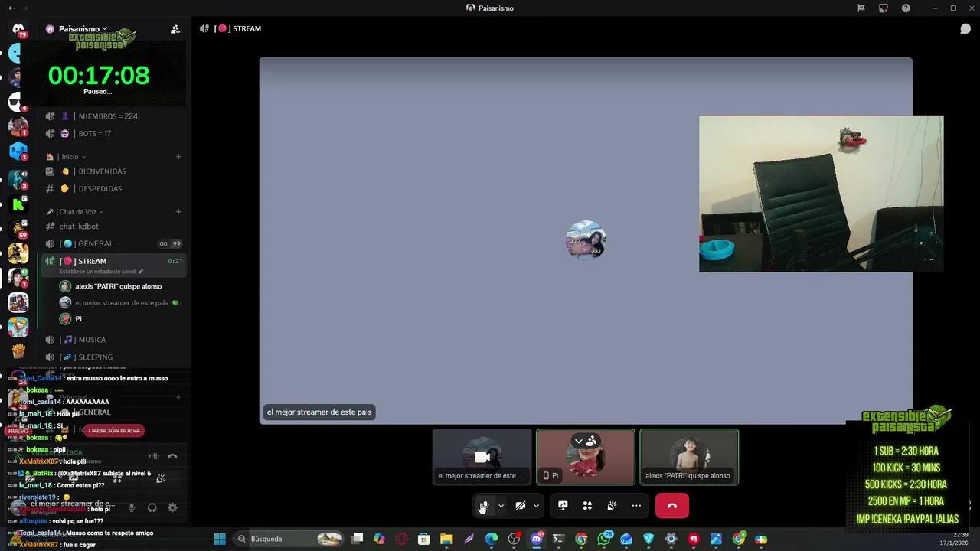980x551 pixels.
Task: Open the Windows Start menu
Action: (x=220, y=539)
